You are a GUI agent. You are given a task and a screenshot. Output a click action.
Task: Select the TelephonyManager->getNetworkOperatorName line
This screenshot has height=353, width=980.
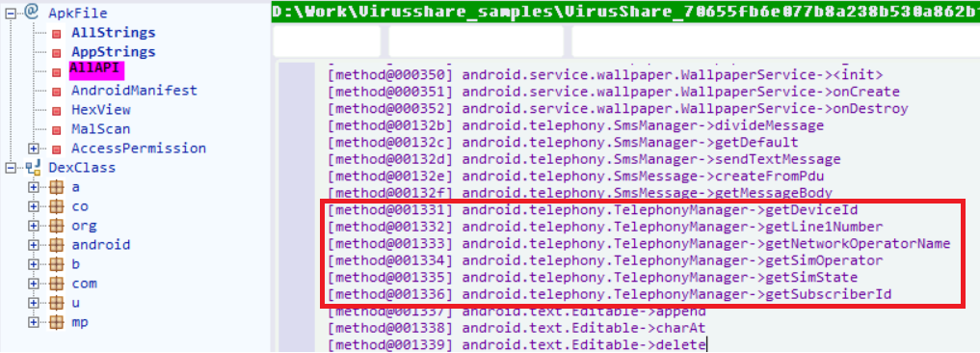pos(639,243)
